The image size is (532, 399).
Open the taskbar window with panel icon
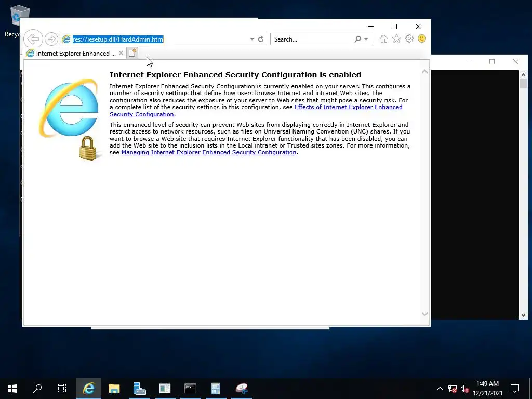coord(165,389)
